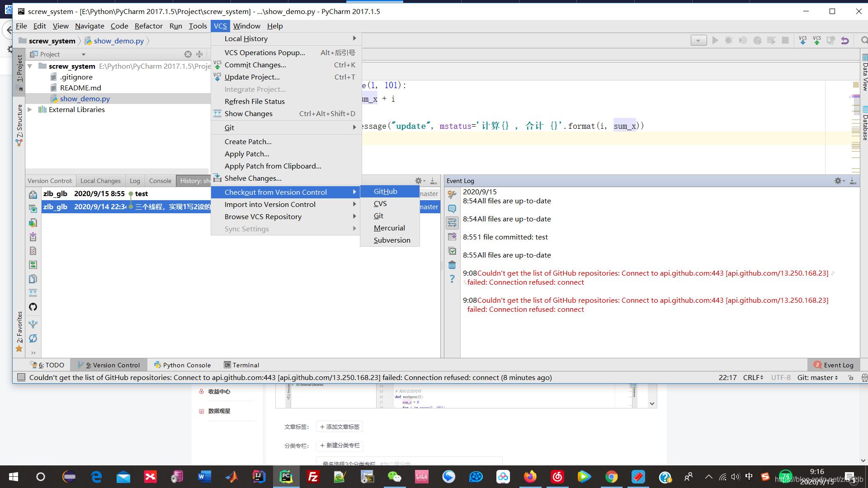Switch to the Local Changes tab
Viewport: 868px width, 488px height.
pyautogui.click(x=100, y=181)
